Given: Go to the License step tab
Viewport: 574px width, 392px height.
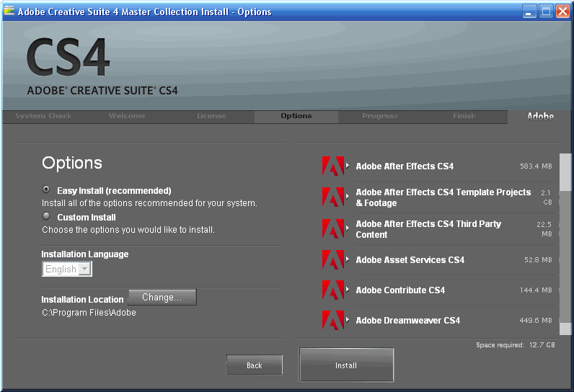Looking at the screenshot, I should click(x=211, y=116).
